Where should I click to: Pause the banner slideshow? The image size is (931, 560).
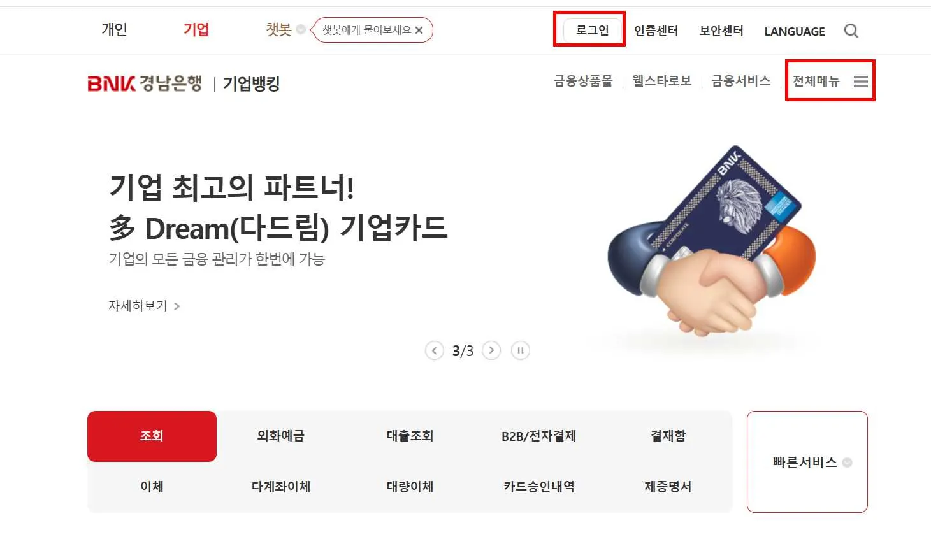521,350
